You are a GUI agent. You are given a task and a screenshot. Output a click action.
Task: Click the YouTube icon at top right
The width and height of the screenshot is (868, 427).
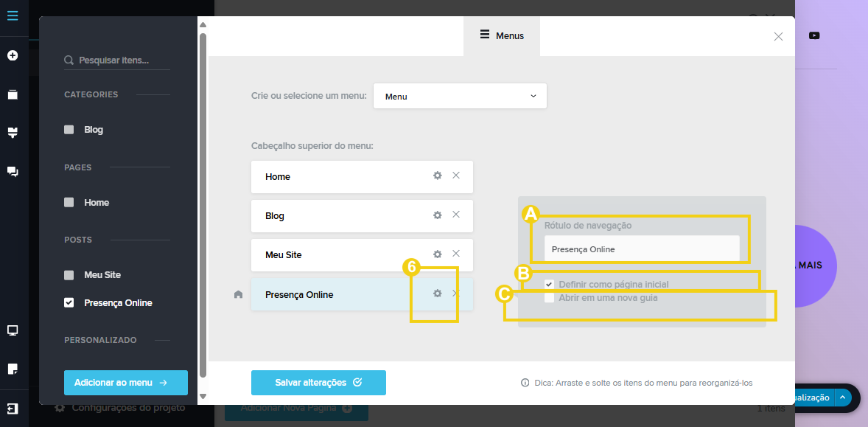(x=814, y=35)
